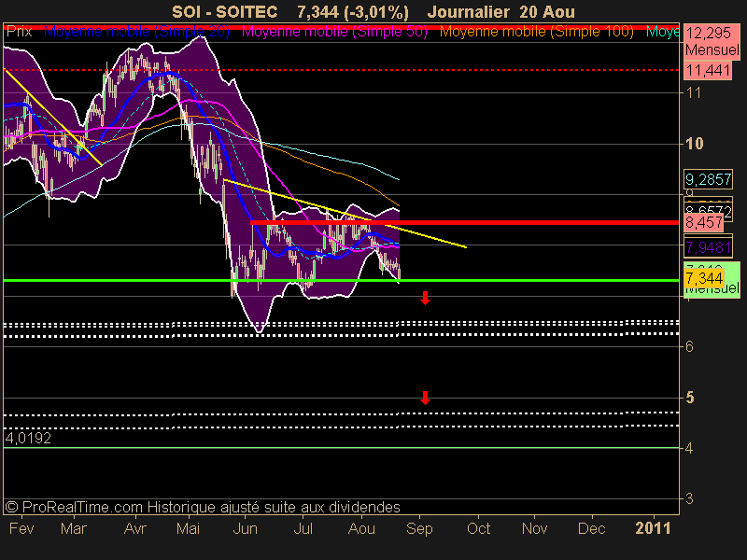The image size is (747, 560).
Task: Click the Mai month label
Action: (188, 528)
